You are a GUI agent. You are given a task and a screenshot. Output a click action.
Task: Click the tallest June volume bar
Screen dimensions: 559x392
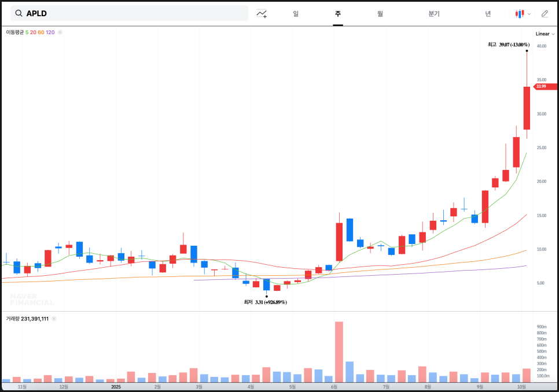click(339, 352)
